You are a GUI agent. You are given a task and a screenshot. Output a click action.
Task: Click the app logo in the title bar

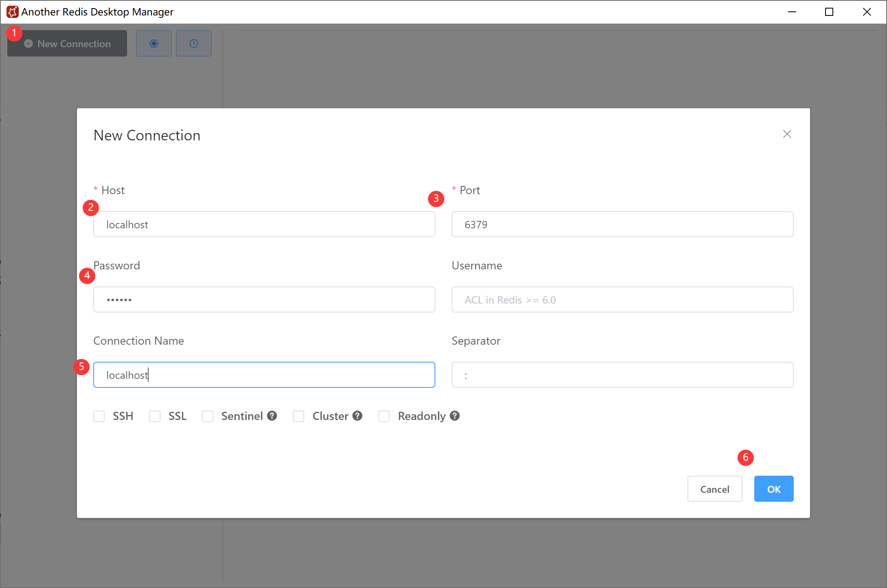[12, 12]
